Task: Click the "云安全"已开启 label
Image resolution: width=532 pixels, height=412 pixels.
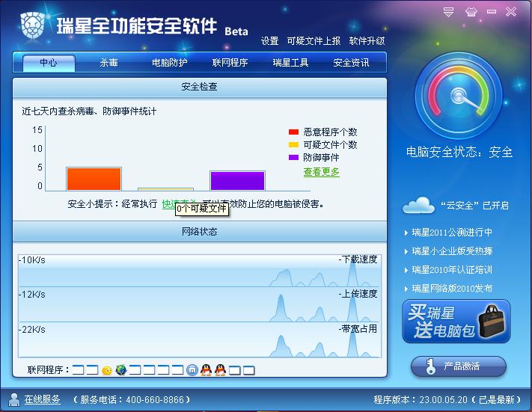Action: tap(474, 206)
